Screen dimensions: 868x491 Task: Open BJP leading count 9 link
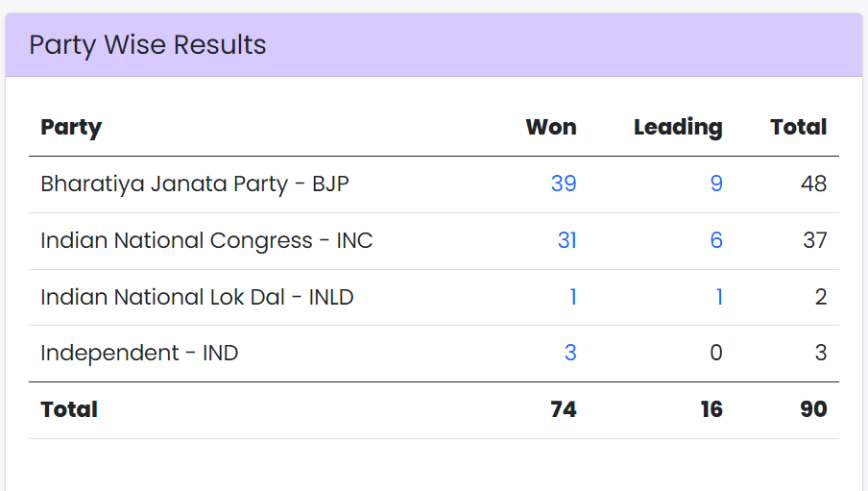point(716,184)
